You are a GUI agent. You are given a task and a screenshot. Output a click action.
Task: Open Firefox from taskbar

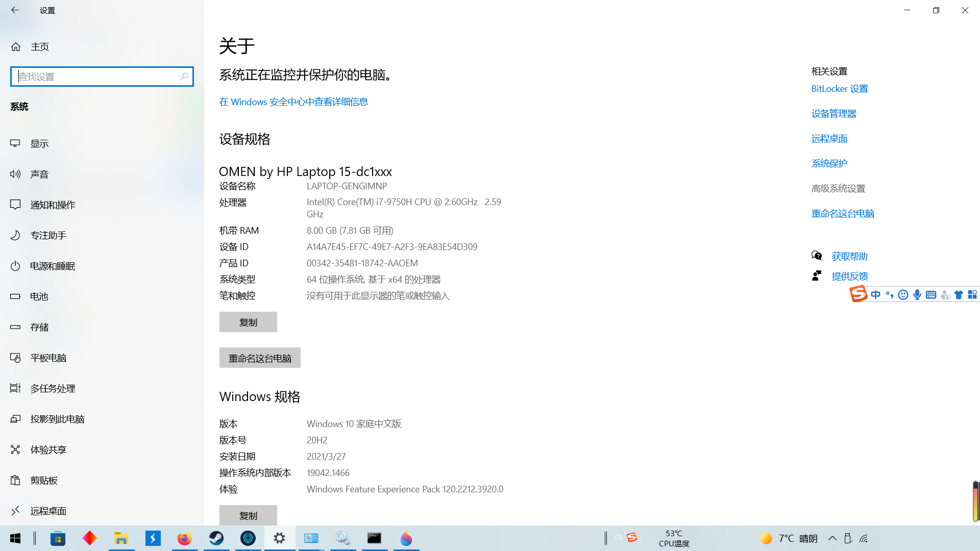pos(184,538)
